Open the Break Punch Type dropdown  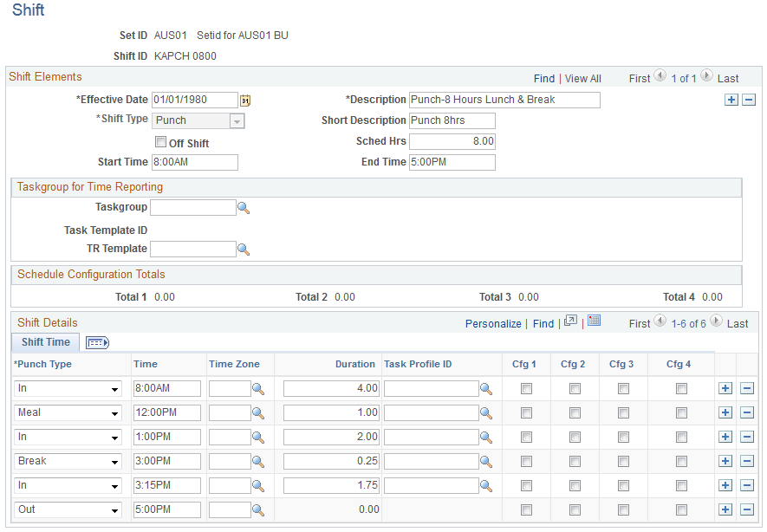click(x=68, y=462)
